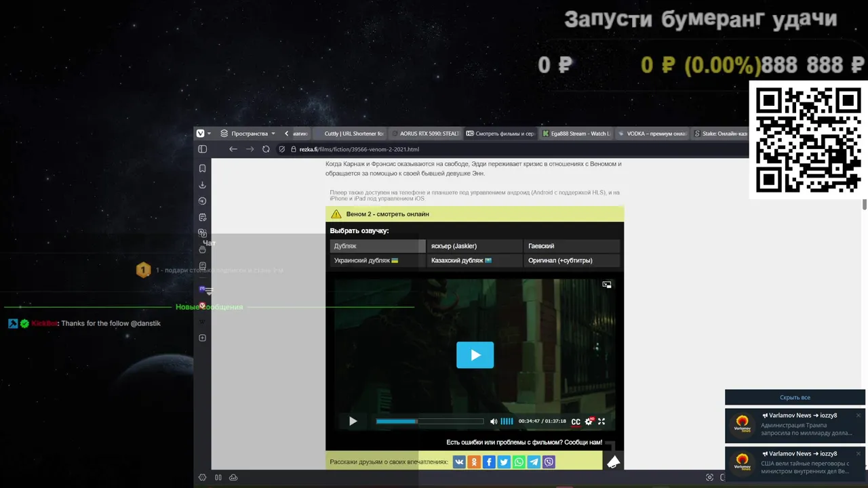The height and width of the screenshot is (488, 868).
Task: Select the Гаевский voice-over option
Action: (572, 246)
